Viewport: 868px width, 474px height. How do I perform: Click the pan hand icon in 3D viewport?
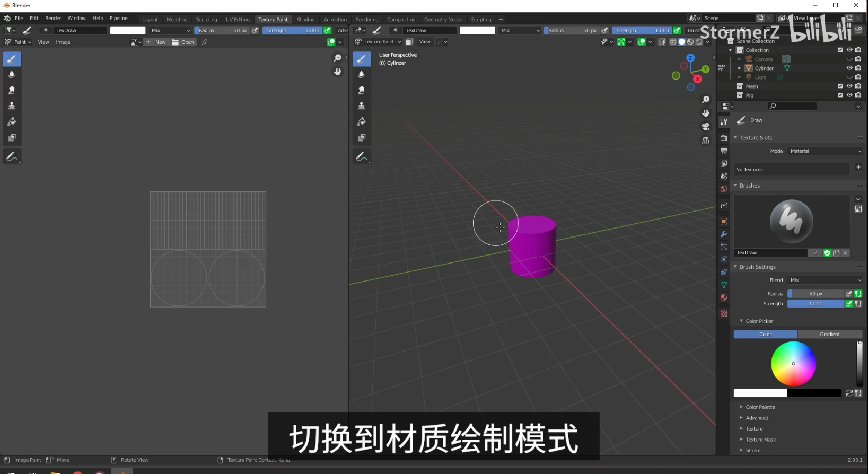(706, 113)
